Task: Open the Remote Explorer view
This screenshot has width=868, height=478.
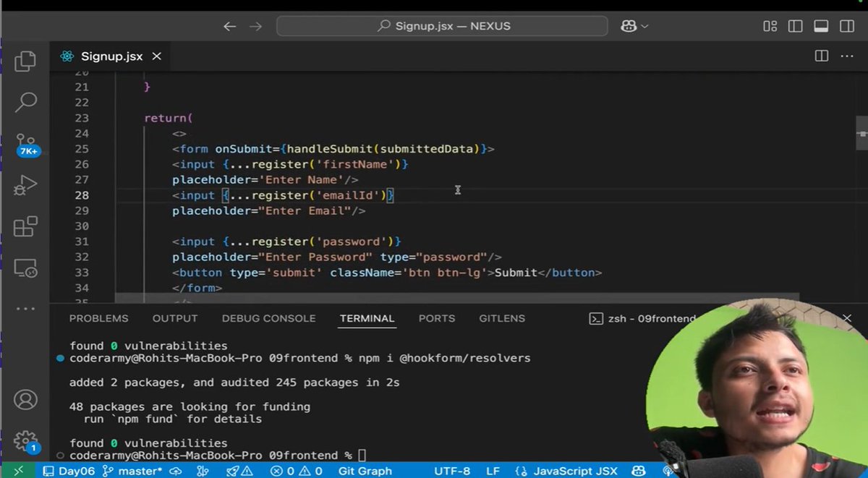Action: (x=25, y=268)
